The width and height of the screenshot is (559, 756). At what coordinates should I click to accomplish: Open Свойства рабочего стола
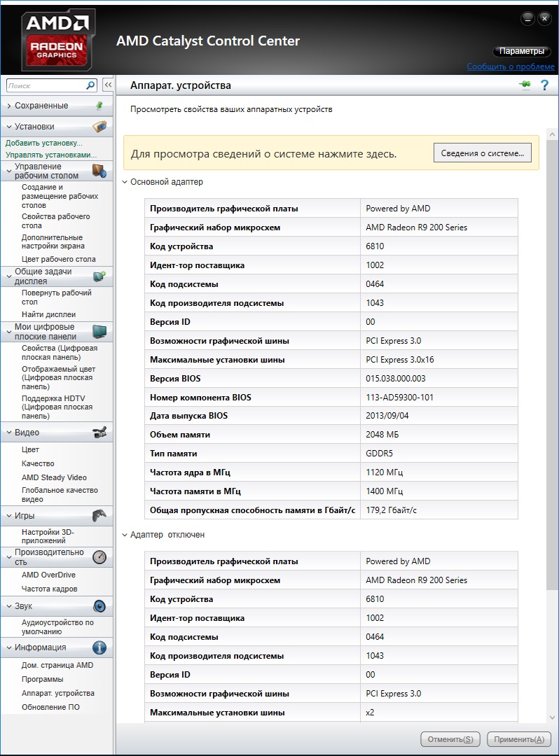tap(55, 220)
